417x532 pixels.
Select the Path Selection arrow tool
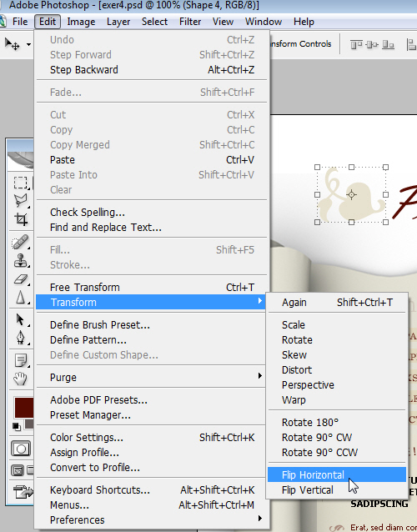point(20,319)
